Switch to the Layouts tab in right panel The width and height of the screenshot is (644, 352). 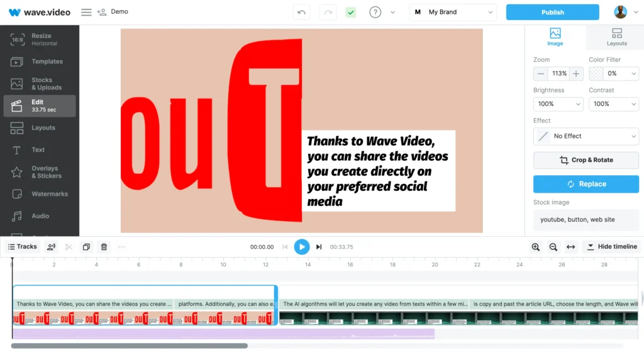click(616, 37)
